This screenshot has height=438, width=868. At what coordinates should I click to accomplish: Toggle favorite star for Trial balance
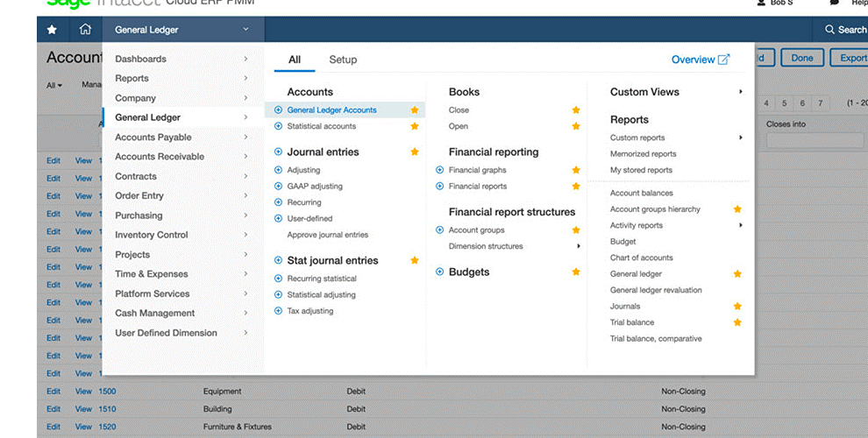(737, 321)
